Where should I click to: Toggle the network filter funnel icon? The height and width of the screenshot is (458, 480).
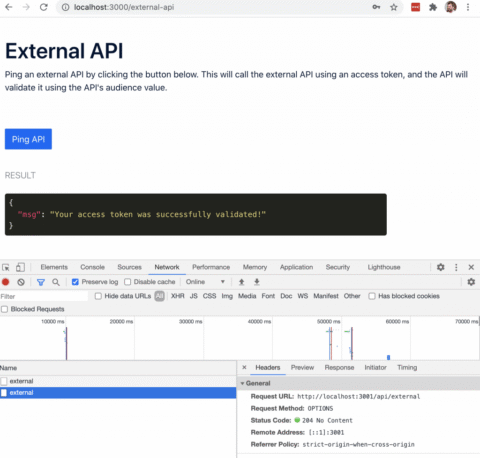click(x=41, y=282)
